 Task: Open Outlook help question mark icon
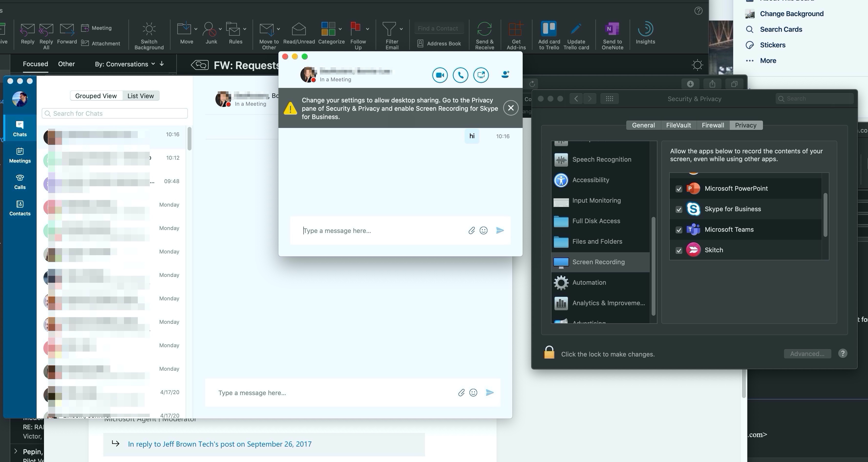[698, 11]
